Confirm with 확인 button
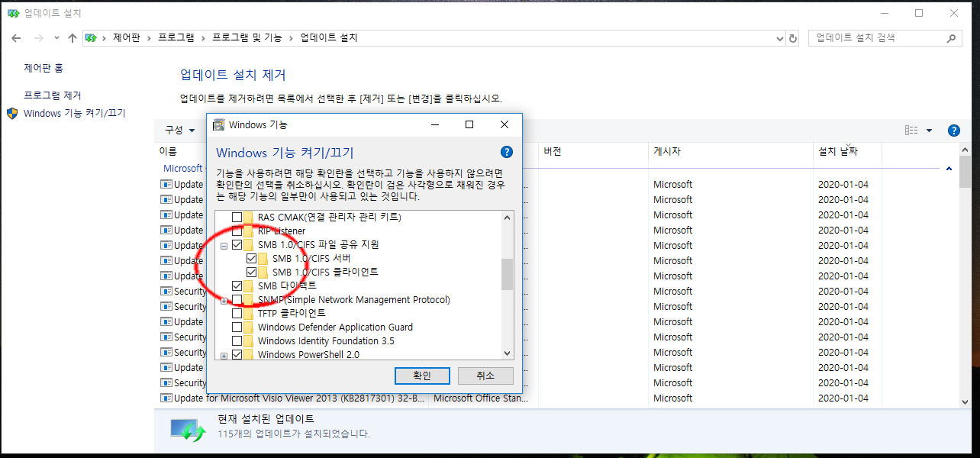Viewport: 980px width, 458px height. pos(422,376)
